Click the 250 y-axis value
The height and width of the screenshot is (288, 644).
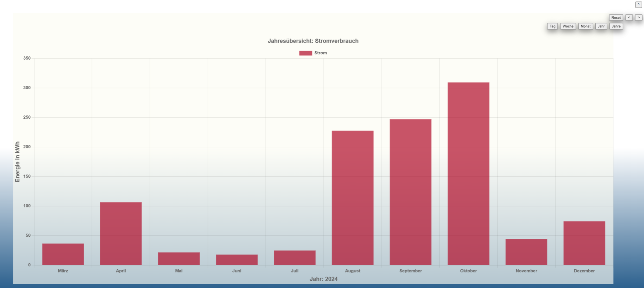click(27, 117)
